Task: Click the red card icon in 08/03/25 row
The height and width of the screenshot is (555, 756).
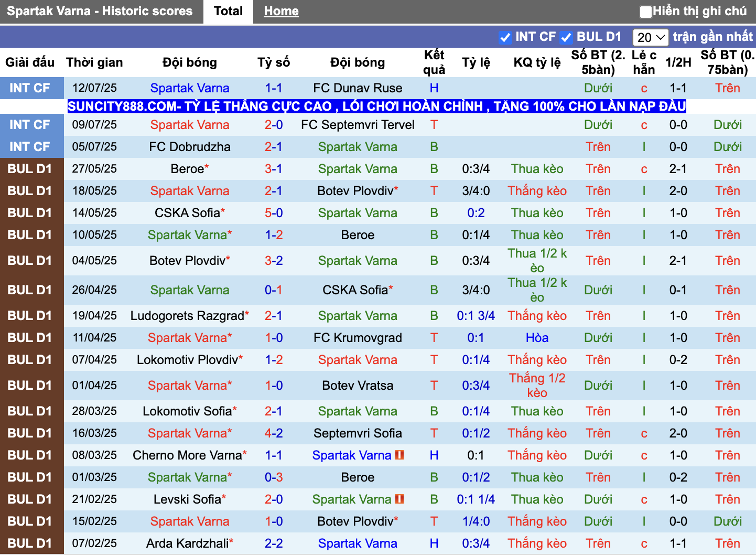Action: 399,455
